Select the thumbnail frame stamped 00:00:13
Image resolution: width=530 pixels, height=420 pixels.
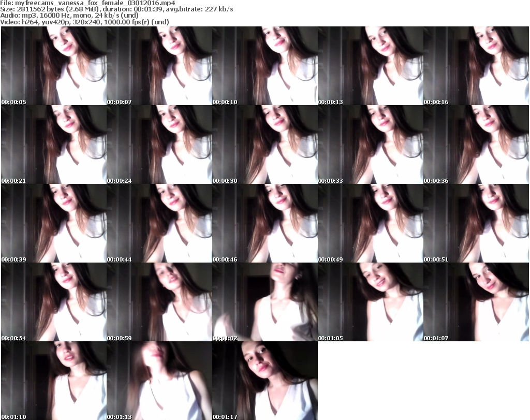click(371, 66)
